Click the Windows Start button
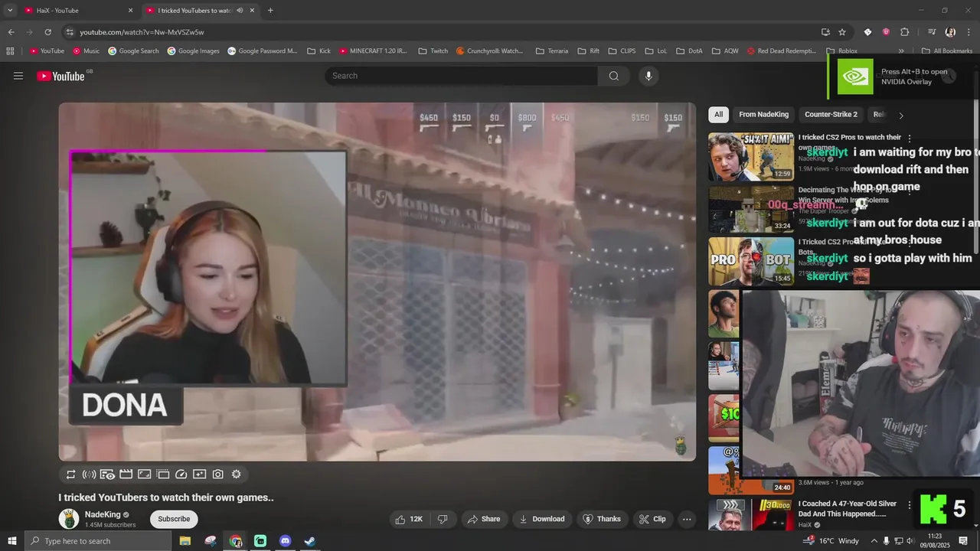The height and width of the screenshot is (551, 980). (12, 541)
